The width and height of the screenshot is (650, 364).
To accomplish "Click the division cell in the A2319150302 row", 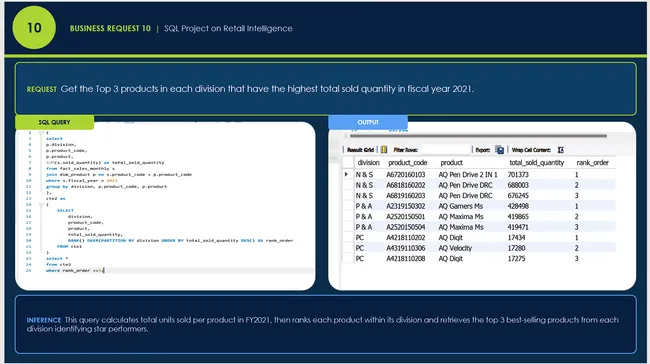I will pyautogui.click(x=364, y=206).
